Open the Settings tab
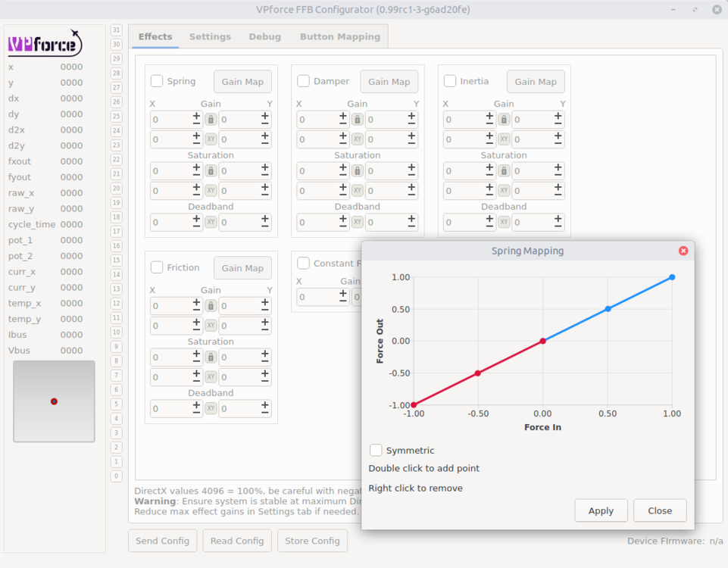 (210, 36)
